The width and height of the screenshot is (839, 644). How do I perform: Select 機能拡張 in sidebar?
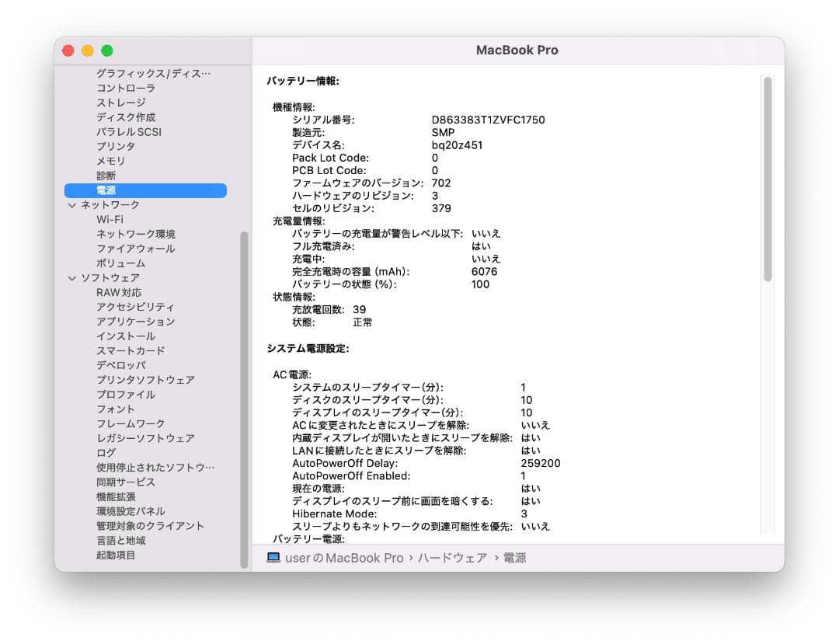pyautogui.click(x=116, y=497)
